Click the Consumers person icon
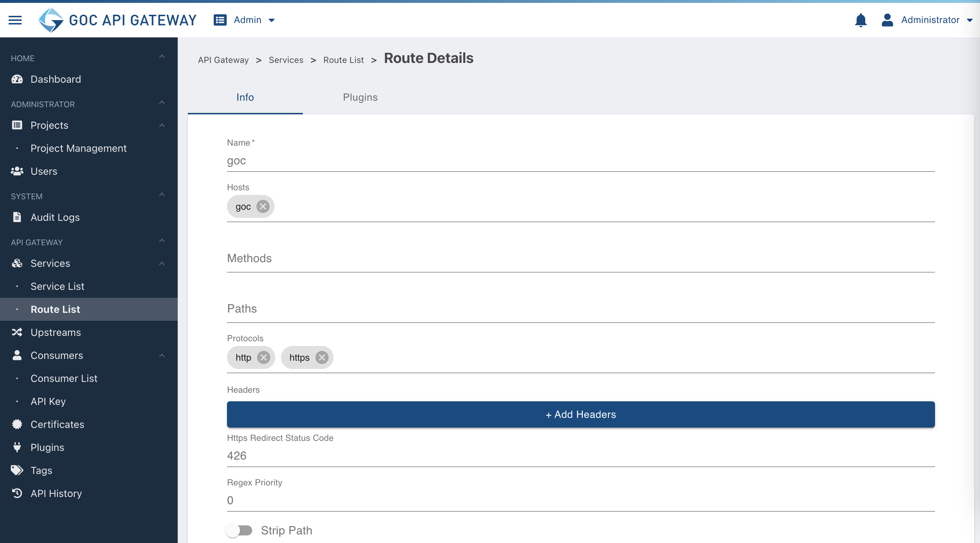Viewport: 980px width, 543px height. (17, 355)
